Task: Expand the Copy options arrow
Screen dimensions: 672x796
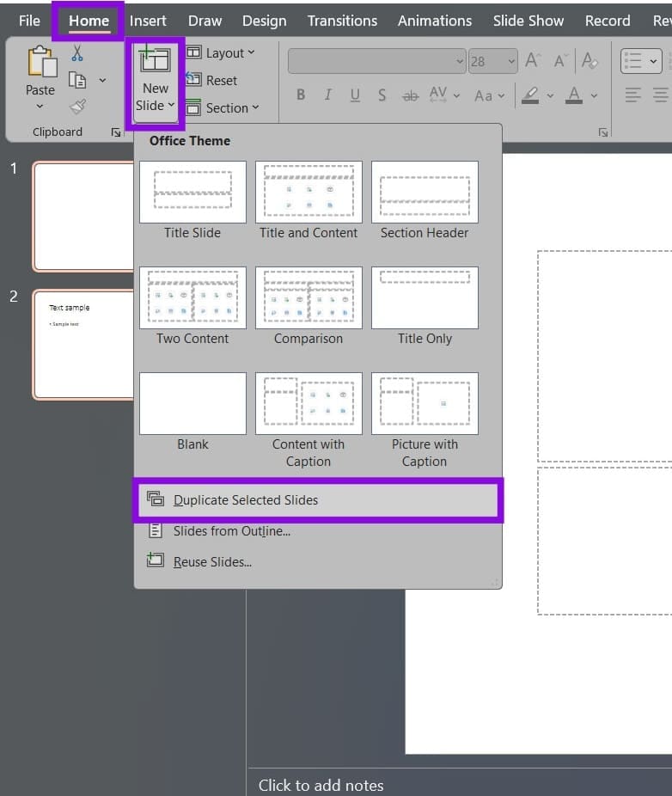Action: point(102,80)
